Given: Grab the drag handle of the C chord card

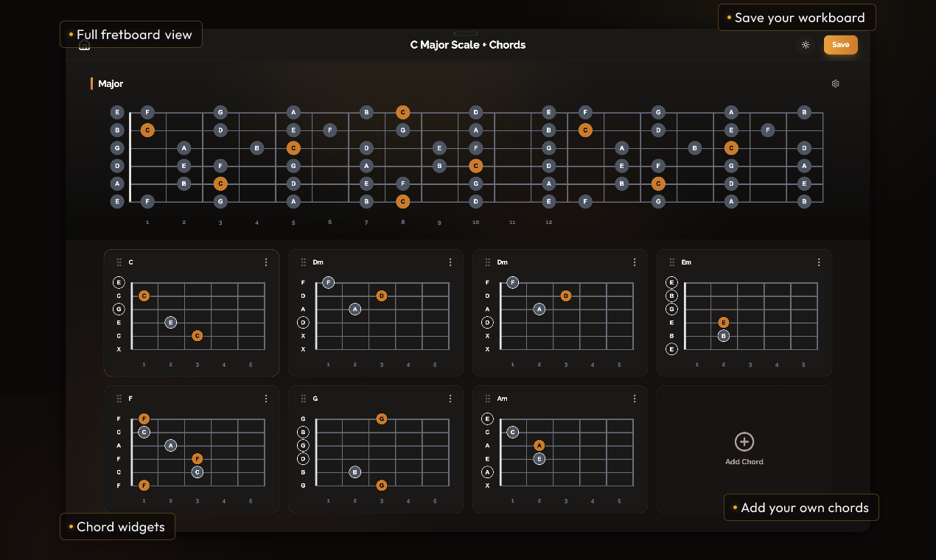Looking at the screenshot, I should pos(119,262).
